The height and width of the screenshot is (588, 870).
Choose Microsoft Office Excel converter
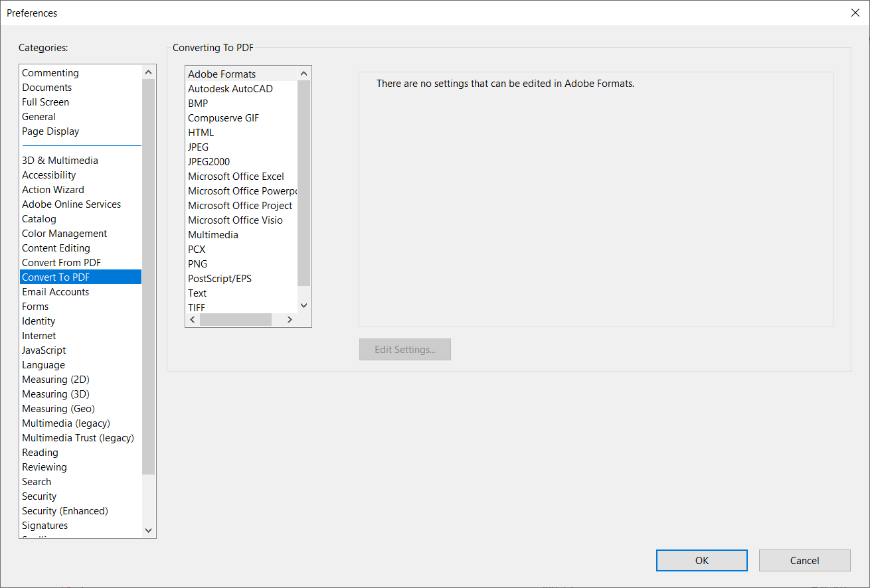(x=236, y=176)
